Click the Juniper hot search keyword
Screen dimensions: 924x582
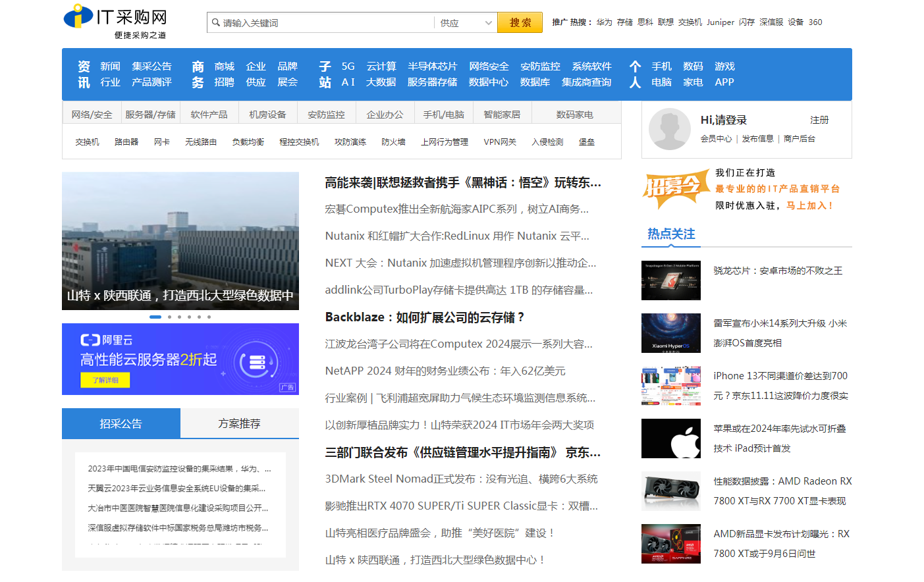click(x=720, y=22)
